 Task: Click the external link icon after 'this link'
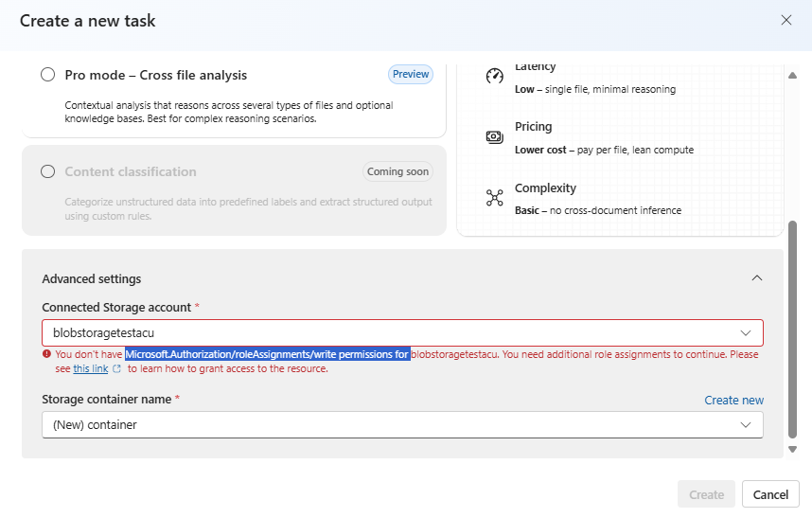coord(117,368)
